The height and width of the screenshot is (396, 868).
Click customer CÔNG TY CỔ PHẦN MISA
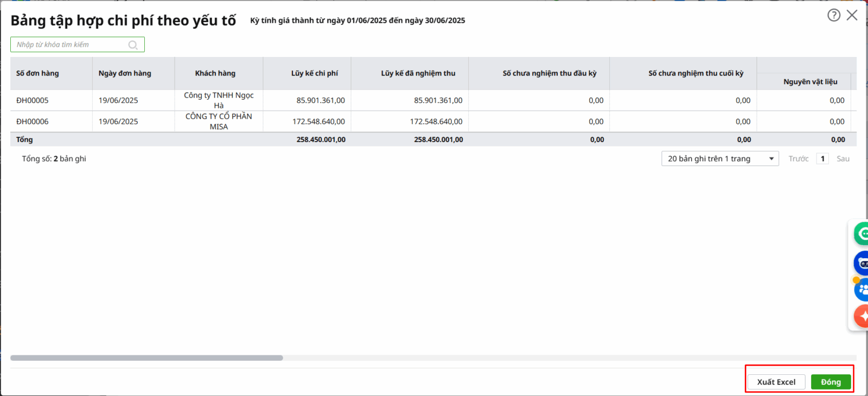click(219, 122)
